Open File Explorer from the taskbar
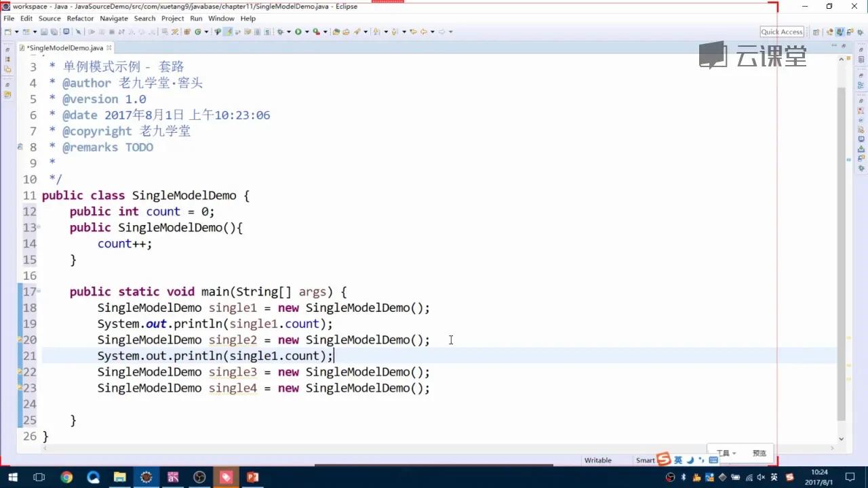868x488 pixels. [119, 476]
